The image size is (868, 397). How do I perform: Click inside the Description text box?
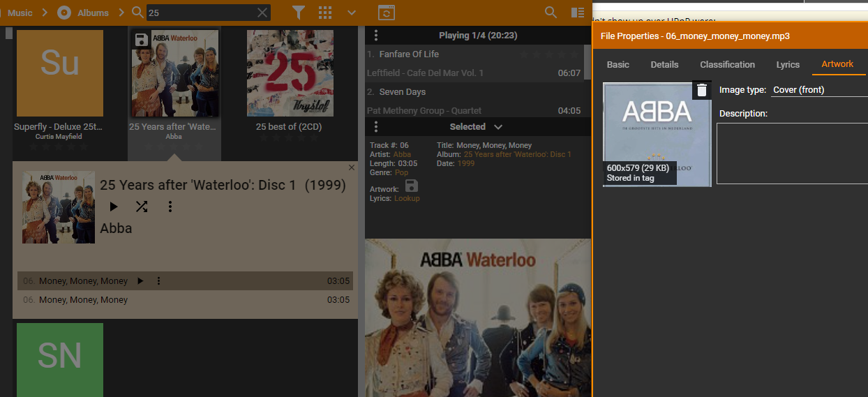(x=792, y=153)
